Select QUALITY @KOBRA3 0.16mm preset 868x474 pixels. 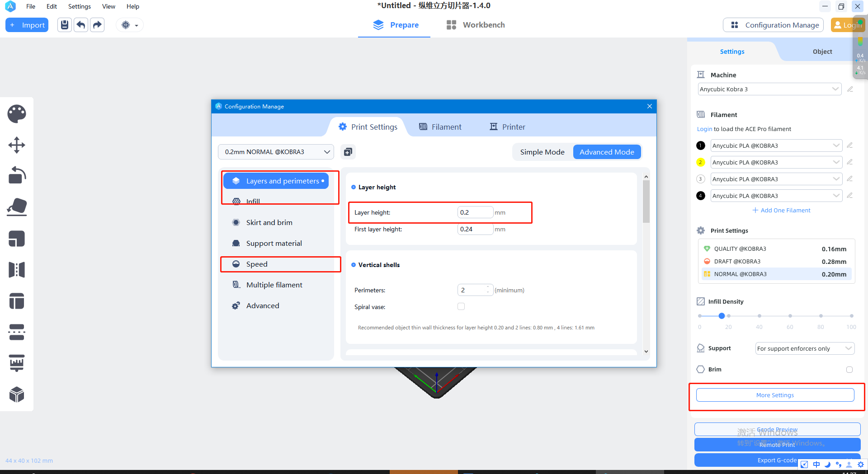point(776,249)
